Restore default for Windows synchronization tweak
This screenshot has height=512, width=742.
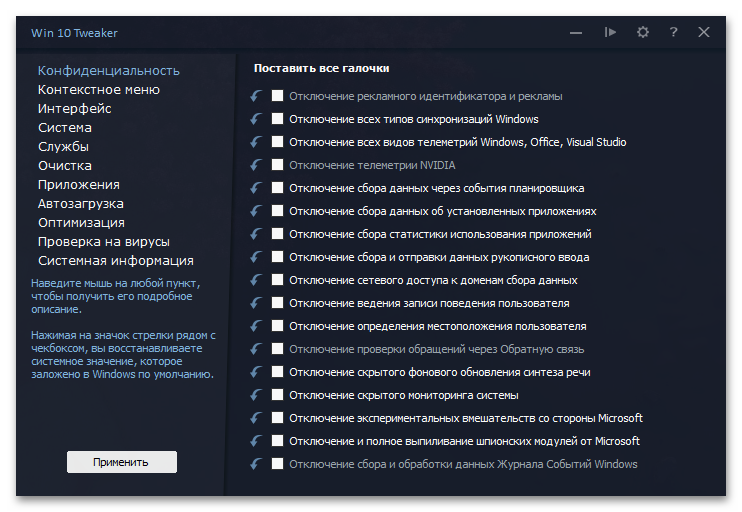click(256, 119)
